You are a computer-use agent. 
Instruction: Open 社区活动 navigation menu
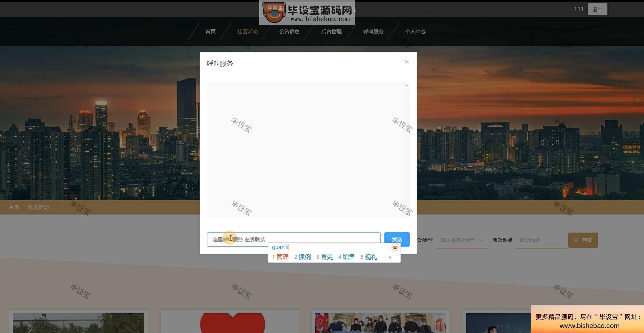click(x=247, y=31)
